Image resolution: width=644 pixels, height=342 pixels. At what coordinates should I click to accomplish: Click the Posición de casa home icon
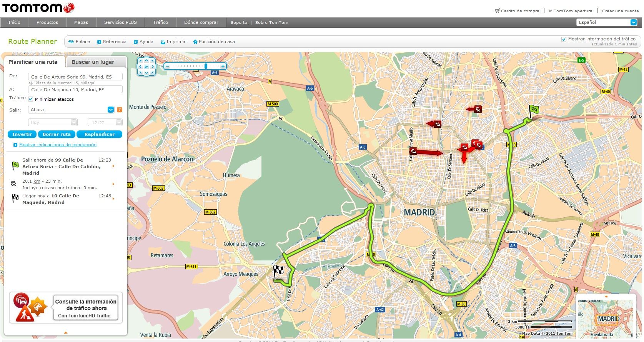195,42
